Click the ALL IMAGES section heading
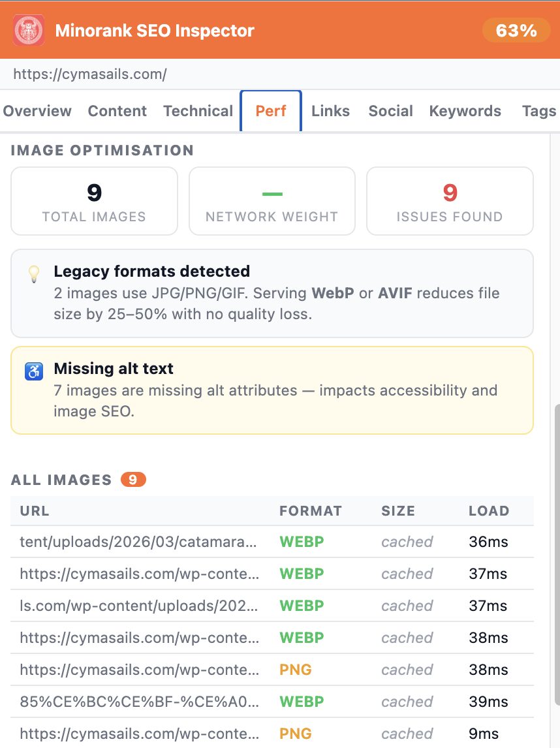Viewport: 560px width, 748px height. coord(61,480)
